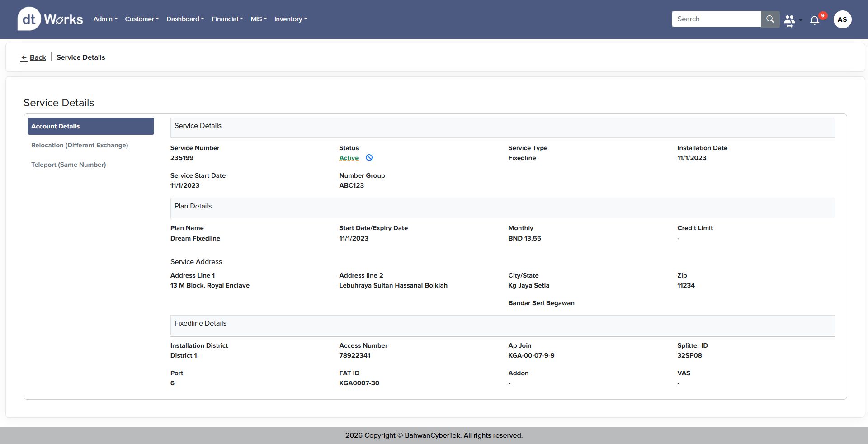Click the Active status link
This screenshot has height=444, width=868.
click(349, 158)
